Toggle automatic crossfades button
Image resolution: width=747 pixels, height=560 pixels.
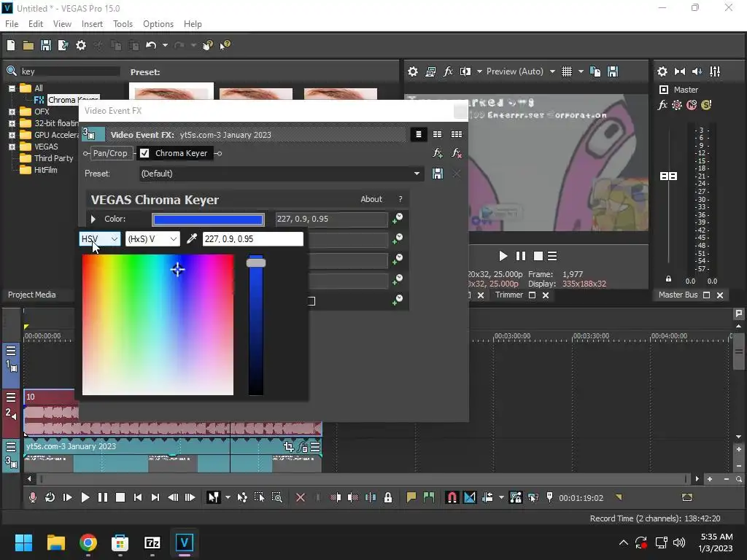(x=470, y=497)
